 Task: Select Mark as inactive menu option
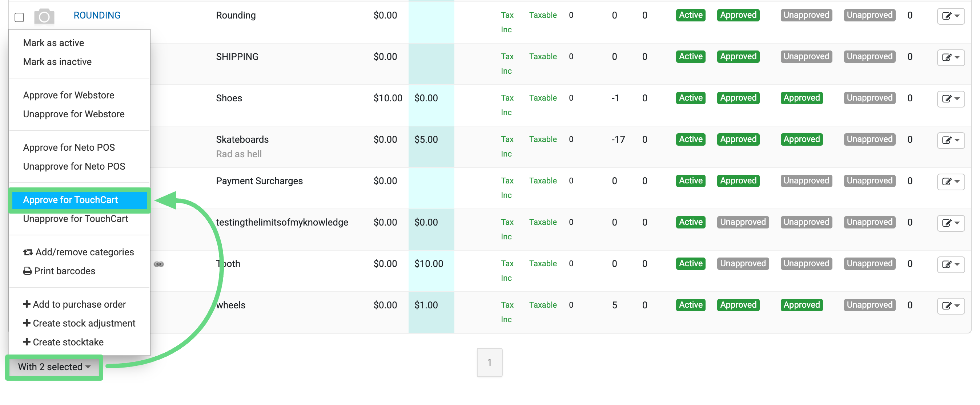(x=57, y=62)
